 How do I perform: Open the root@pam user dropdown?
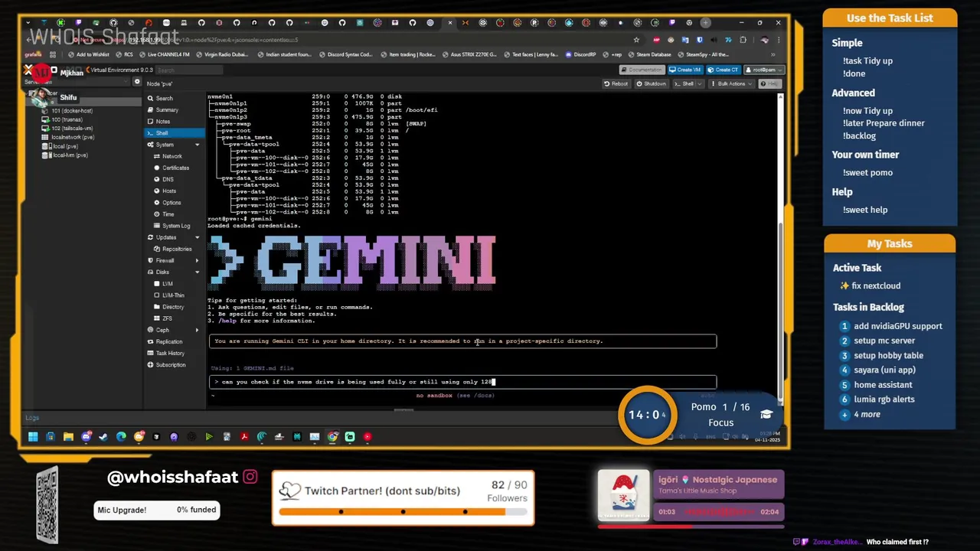763,70
